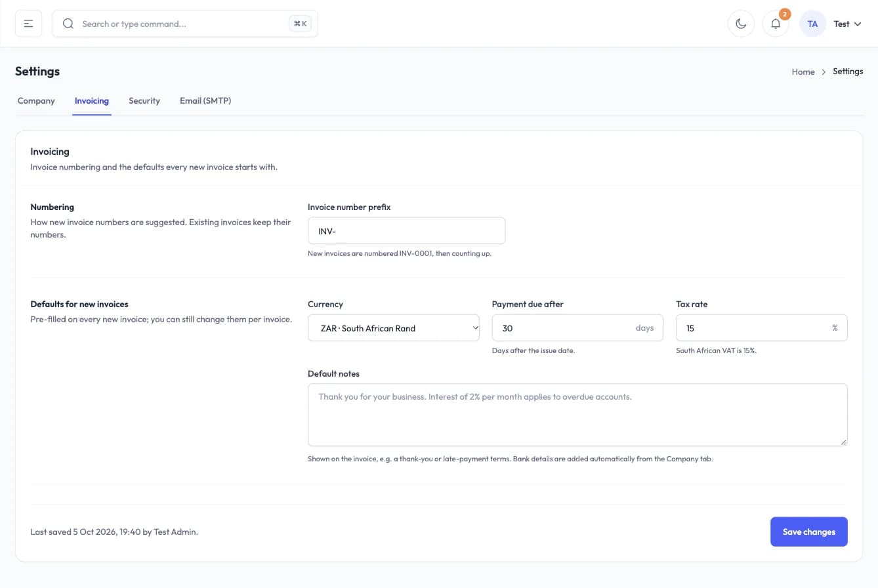
Task: Click 'New invoices are numbered INV-0001' hint
Action: 400,253
